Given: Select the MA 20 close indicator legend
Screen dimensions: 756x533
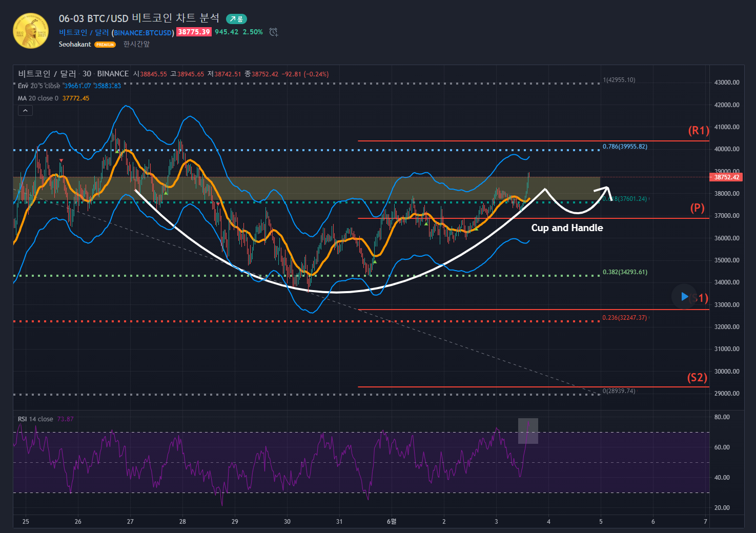Looking at the screenshot, I should pyautogui.click(x=38, y=98).
